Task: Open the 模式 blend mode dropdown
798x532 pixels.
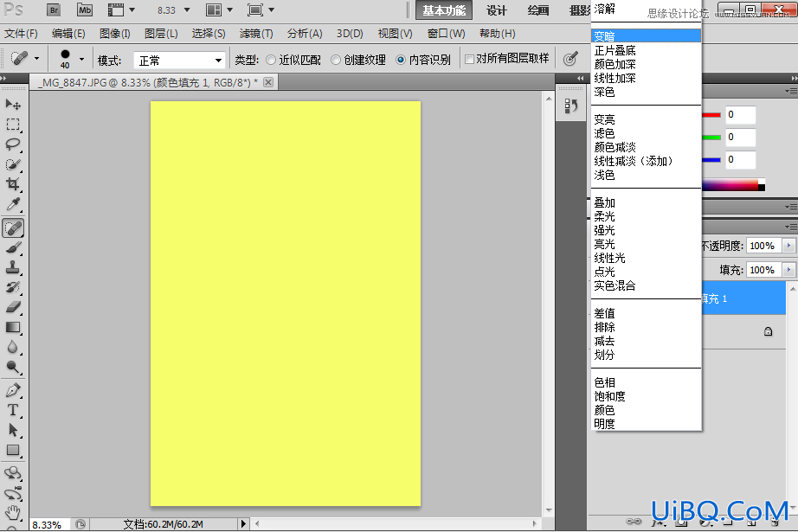Action: [x=180, y=61]
